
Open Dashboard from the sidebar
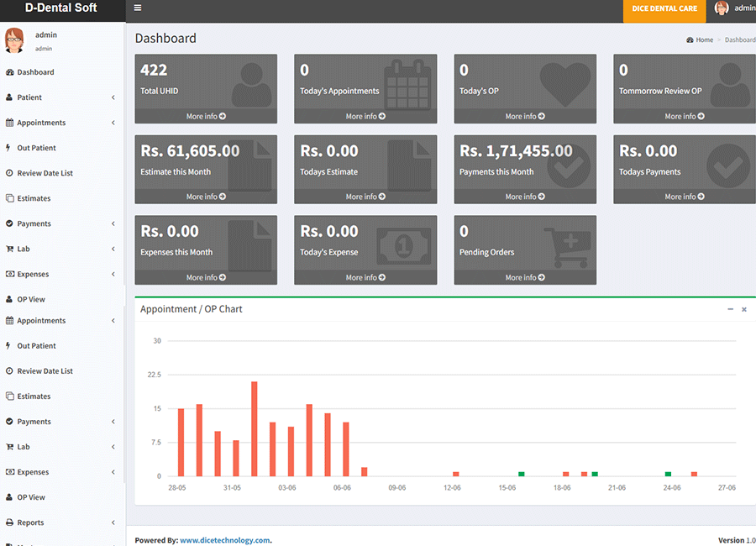point(35,72)
